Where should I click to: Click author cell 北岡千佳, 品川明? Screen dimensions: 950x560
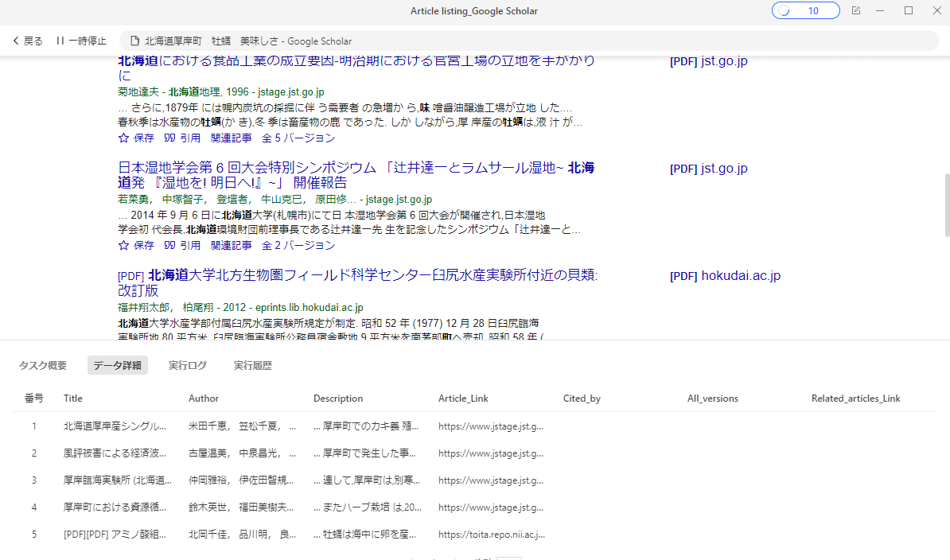point(243,535)
